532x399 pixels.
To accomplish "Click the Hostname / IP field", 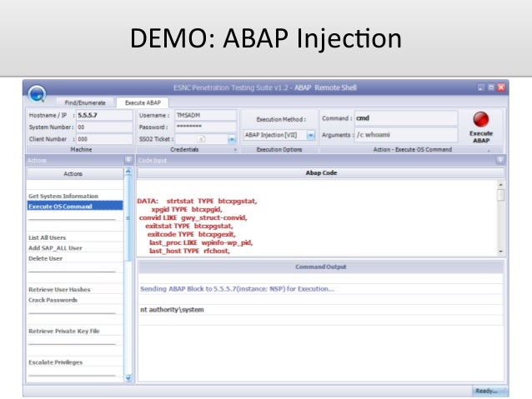I will pos(104,115).
